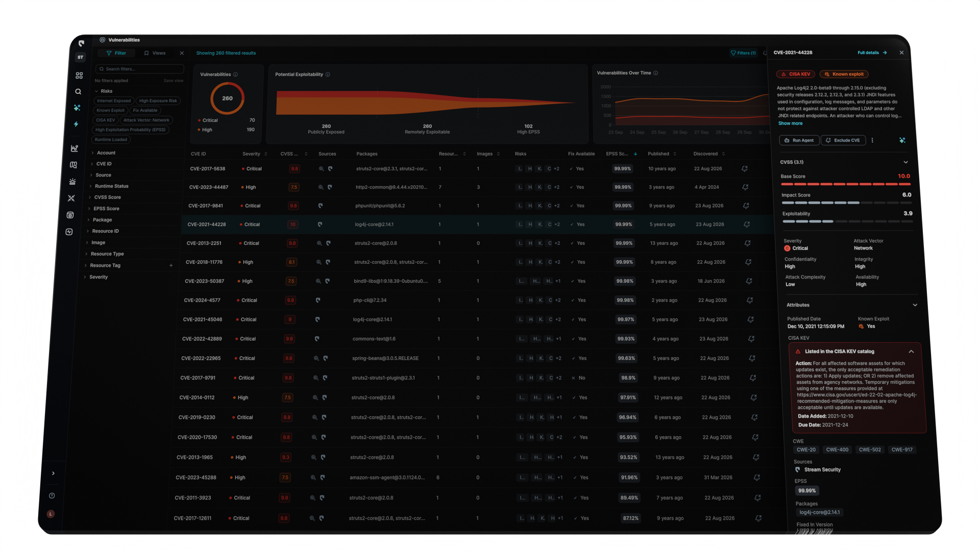The width and height of the screenshot is (980, 551).
Task: Switch to the Views tab
Action: 155,53
